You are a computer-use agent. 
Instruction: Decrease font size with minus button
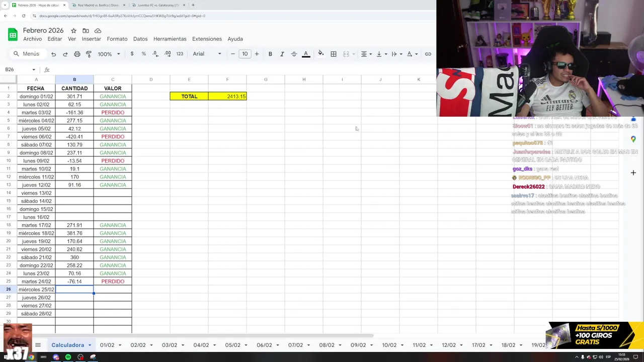[232, 54]
